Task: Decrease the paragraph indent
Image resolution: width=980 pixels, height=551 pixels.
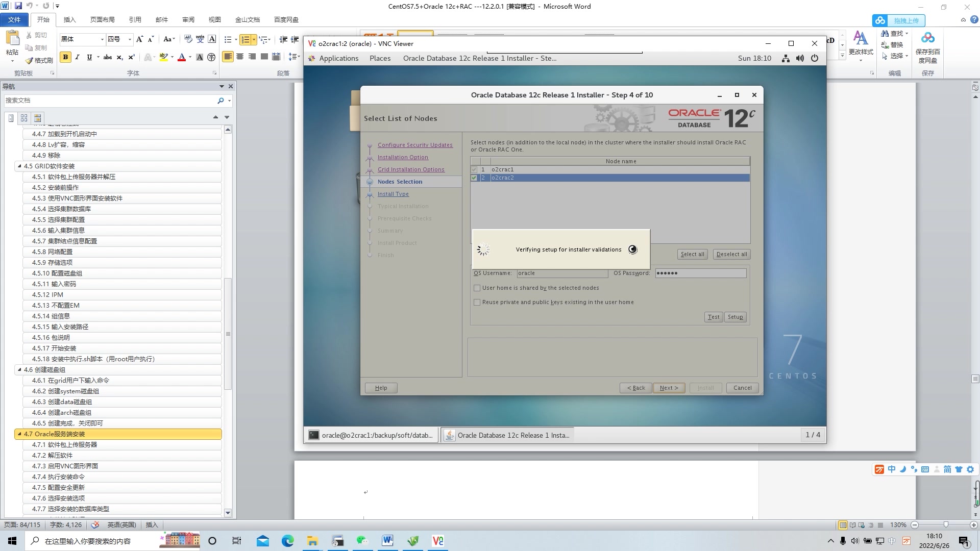Action: click(x=283, y=39)
